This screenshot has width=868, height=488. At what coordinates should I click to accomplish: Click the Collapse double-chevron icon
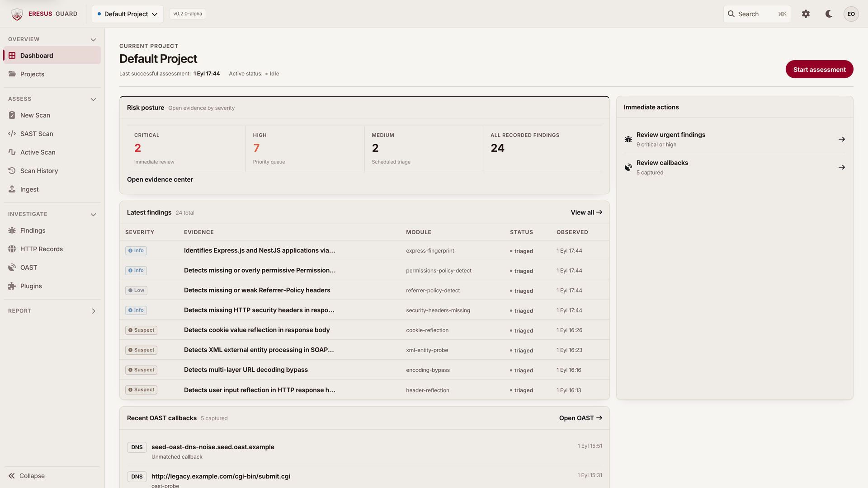click(12, 476)
